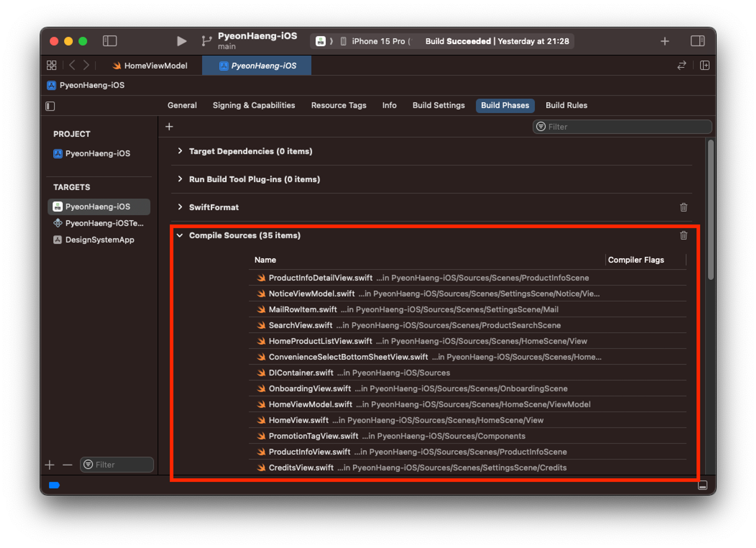Switch to the Build Settings tab

click(x=438, y=106)
